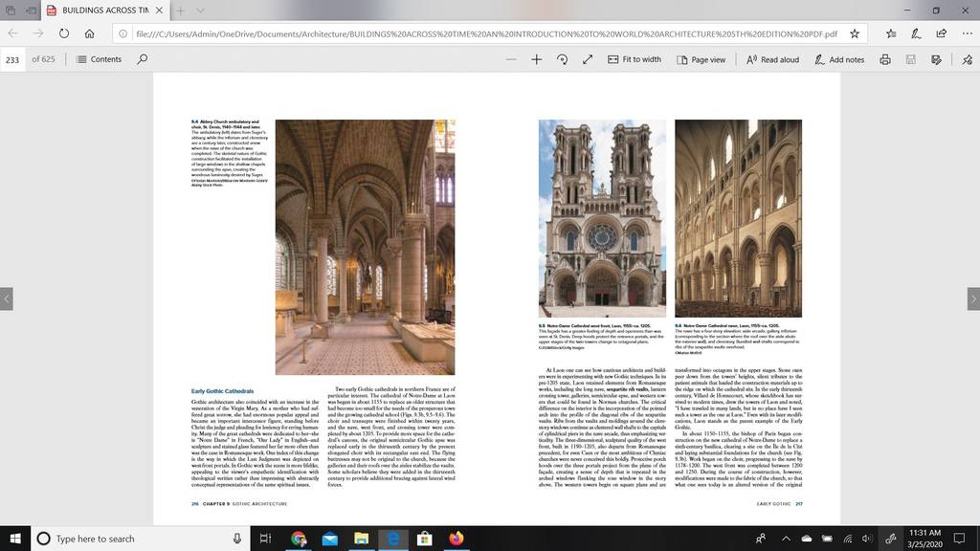Check the battery status icon

click(827, 539)
